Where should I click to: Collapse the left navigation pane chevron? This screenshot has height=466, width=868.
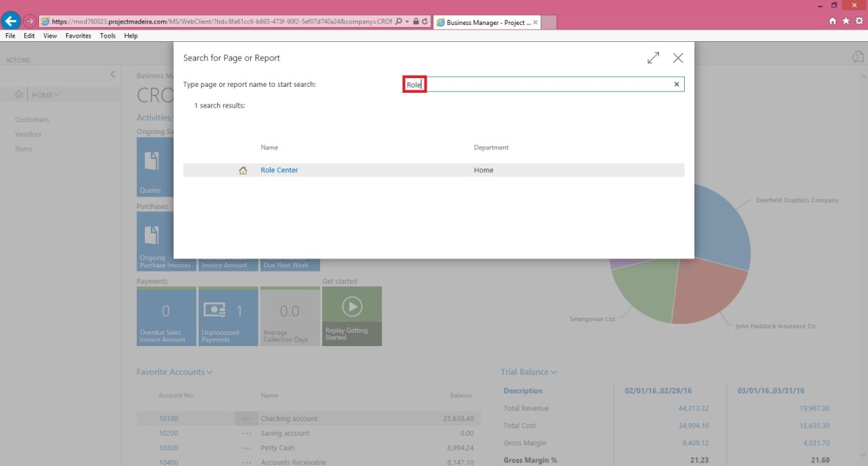(113, 75)
